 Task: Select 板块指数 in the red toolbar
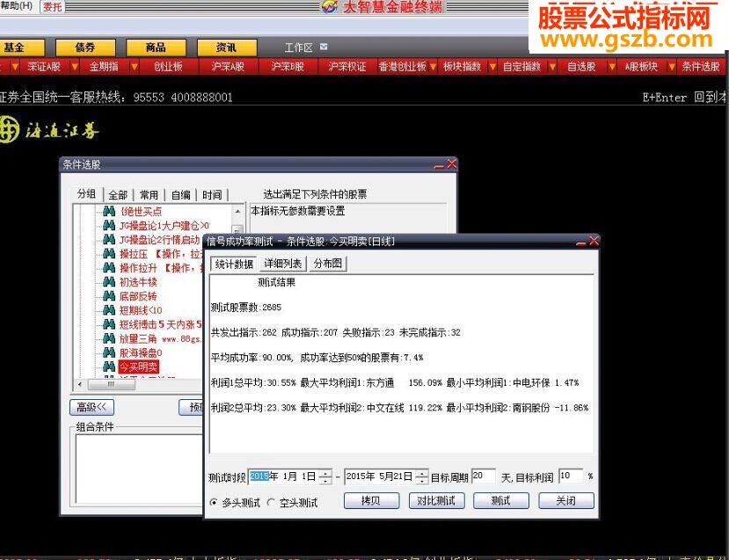coord(463,67)
